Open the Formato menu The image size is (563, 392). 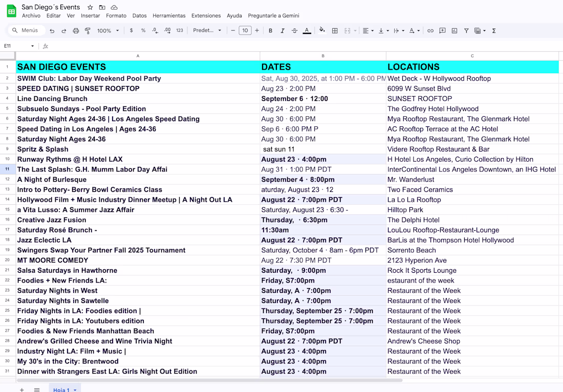(x=116, y=16)
